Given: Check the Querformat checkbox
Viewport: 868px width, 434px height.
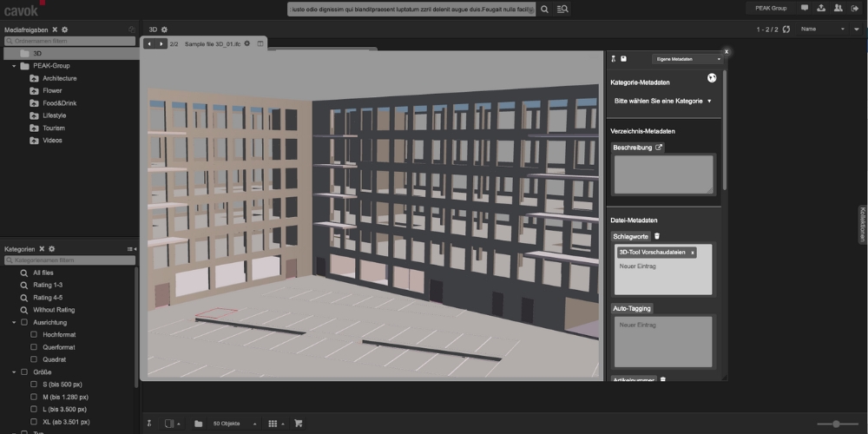Looking at the screenshot, I should (x=34, y=347).
